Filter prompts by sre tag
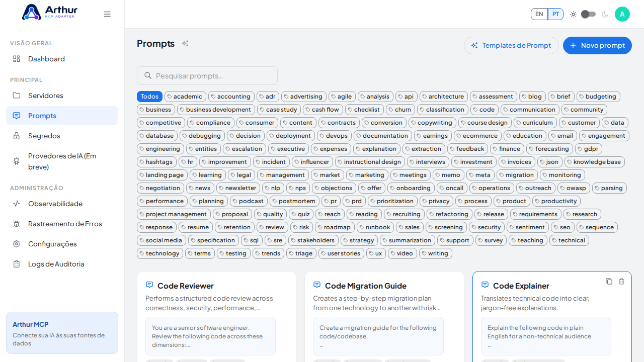 click(x=275, y=240)
